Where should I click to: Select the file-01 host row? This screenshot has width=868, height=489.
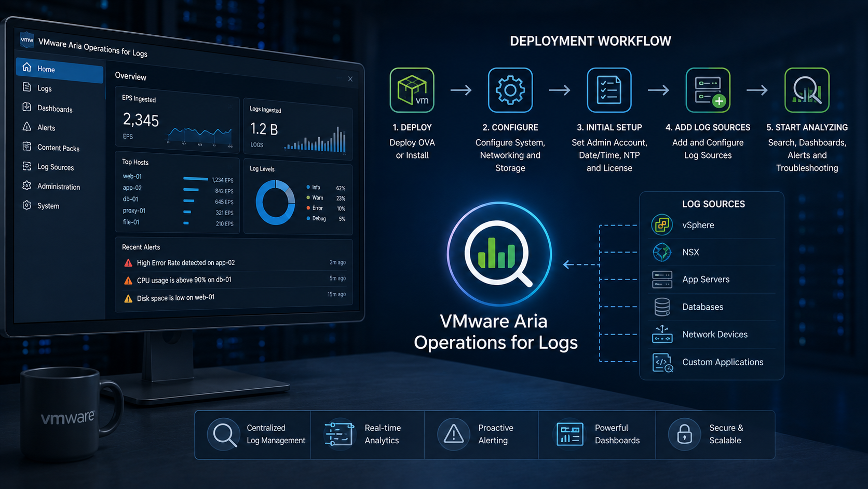pyautogui.click(x=178, y=223)
